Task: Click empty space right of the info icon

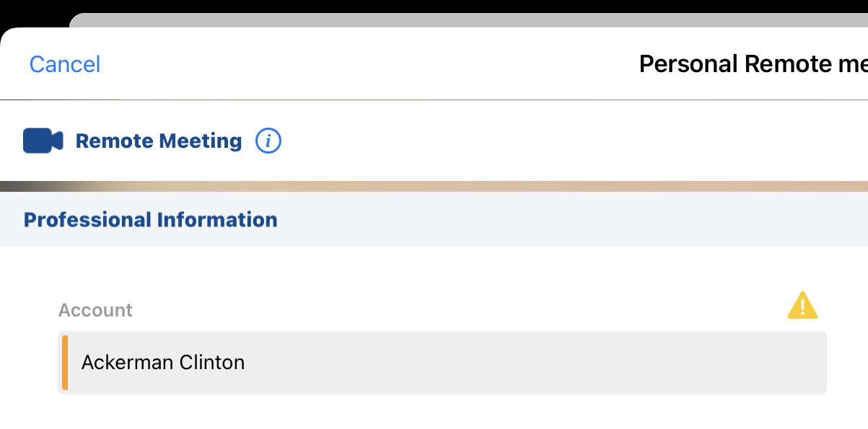Action: coord(563,141)
